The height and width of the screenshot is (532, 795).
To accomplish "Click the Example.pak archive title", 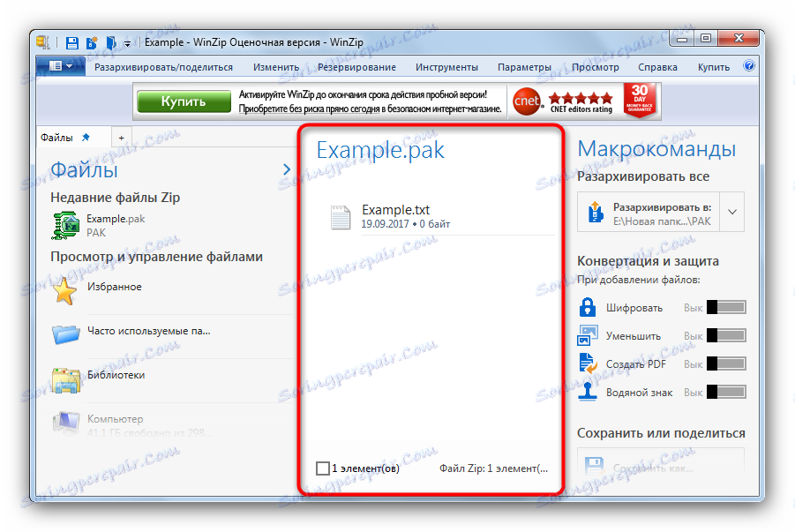I will [x=380, y=150].
